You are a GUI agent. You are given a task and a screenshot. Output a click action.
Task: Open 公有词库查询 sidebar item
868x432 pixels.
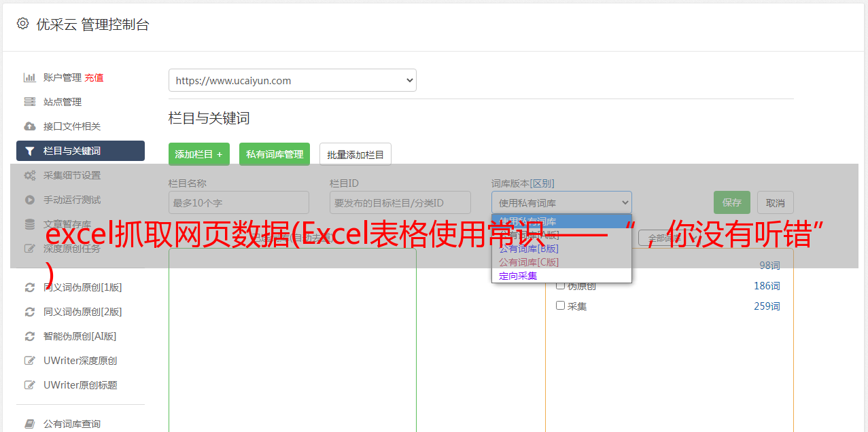pyautogui.click(x=72, y=424)
